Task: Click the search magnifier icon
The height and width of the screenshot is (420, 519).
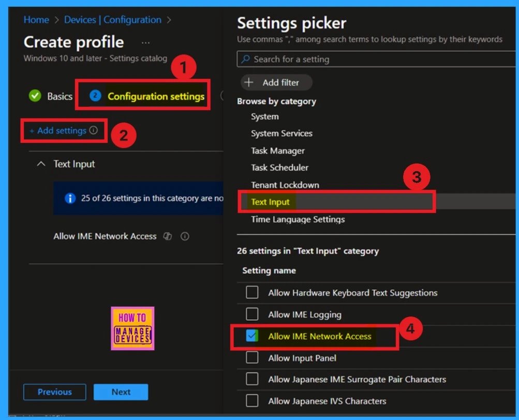Action: point(245,59)
